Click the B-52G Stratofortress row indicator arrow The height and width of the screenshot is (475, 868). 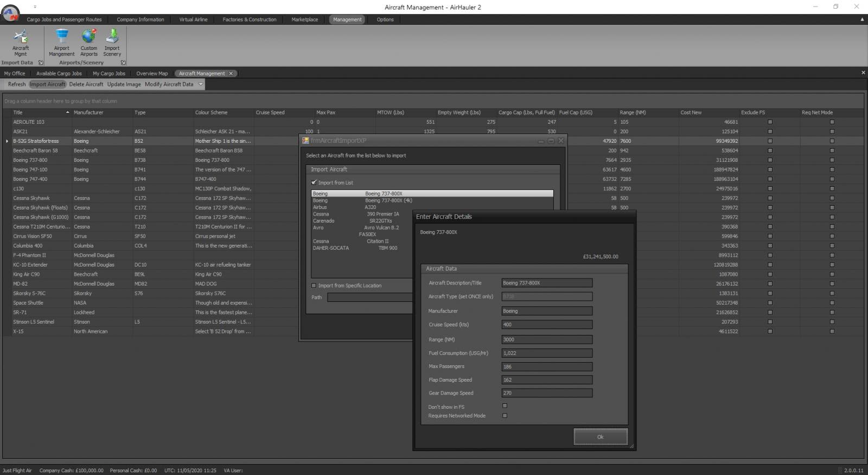click(x=7, y=141)
